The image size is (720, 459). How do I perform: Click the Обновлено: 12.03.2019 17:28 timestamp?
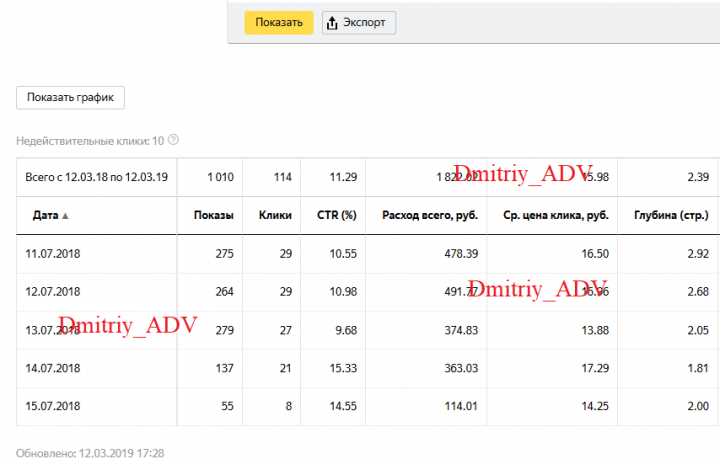[x=90, y=453]
